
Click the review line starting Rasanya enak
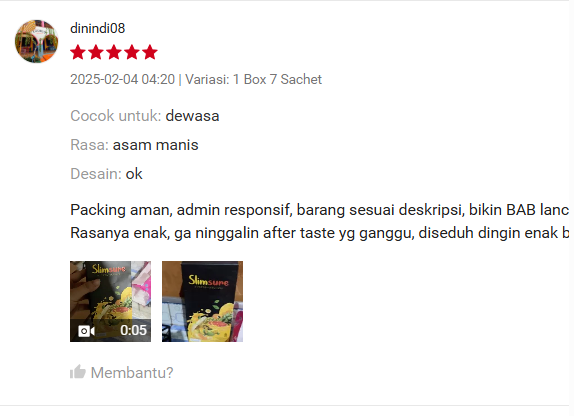coord(320,233)
